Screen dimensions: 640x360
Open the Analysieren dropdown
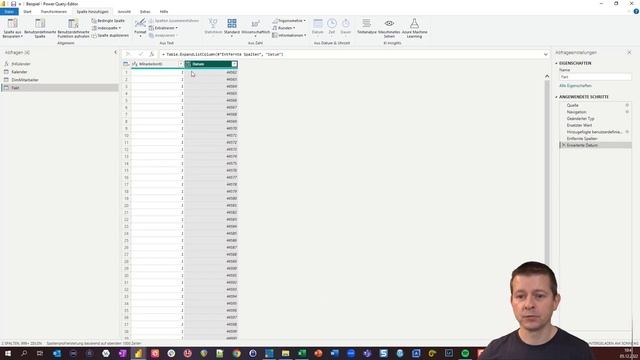point(163,36)
